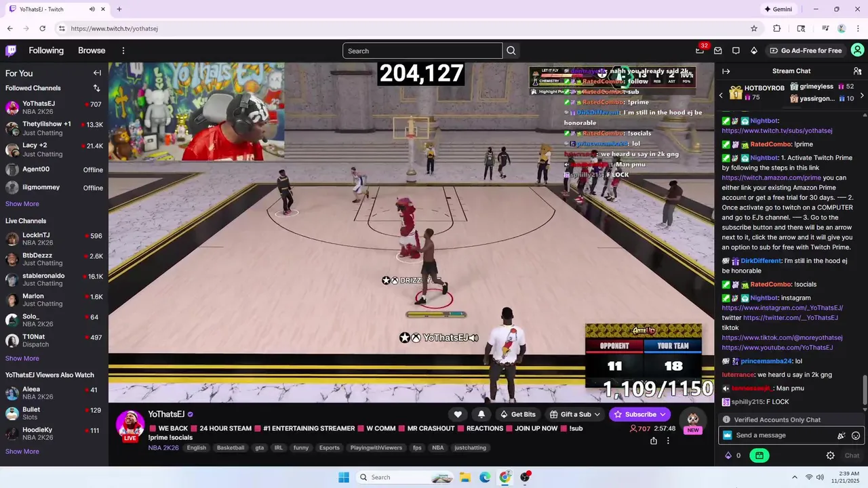Open the emote picker smiley icon
Screen dimensions: 868x488
pos(856,436)
